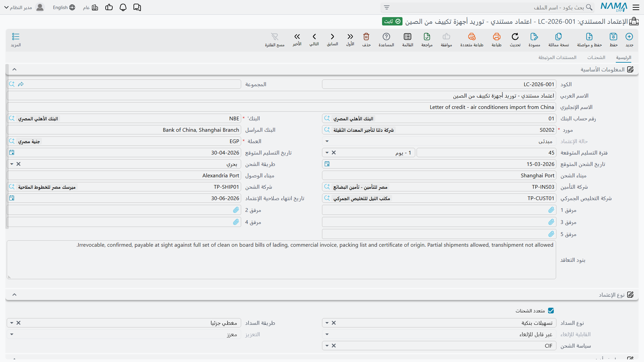Clear the سياسة الشحن CIF value
This screenshot has width=644, height=362.
(334, 346)
